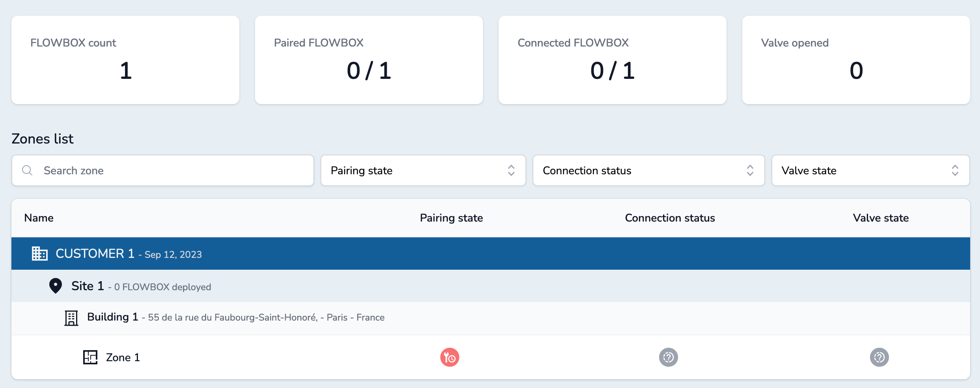The height and width of the screenshot is (388, 980).
Task: Click the Zone 1 floor plan icon
Action: (90, 357)
